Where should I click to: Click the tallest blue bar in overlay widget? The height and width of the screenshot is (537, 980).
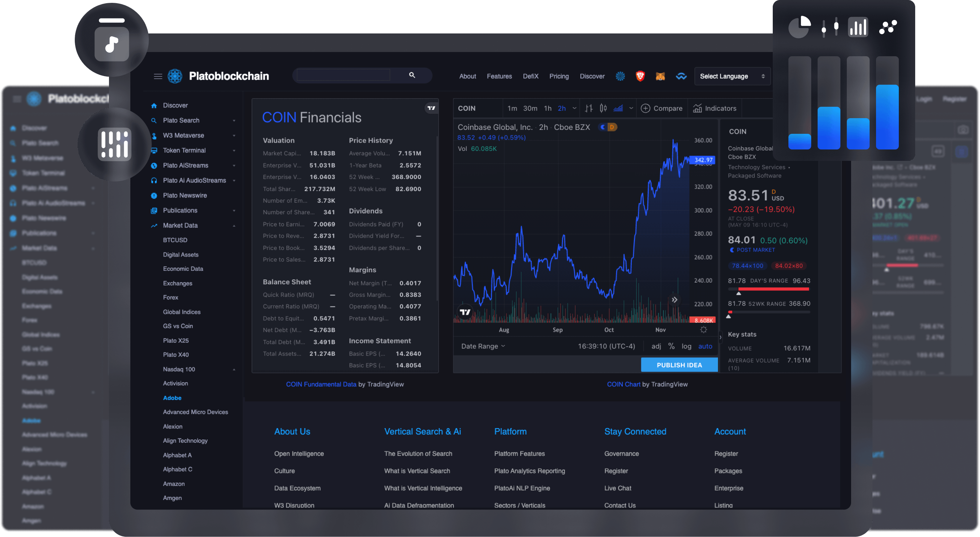(x=887, y=117)
